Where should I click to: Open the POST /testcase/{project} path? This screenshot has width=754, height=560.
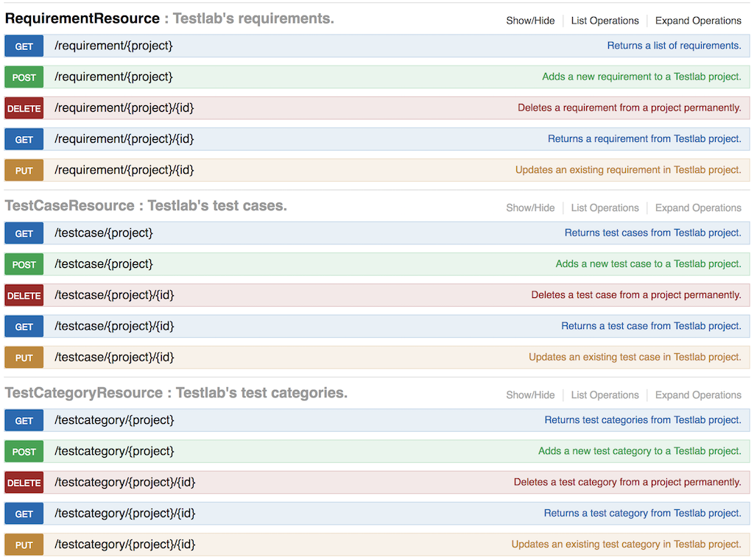(x=103, y=264)
